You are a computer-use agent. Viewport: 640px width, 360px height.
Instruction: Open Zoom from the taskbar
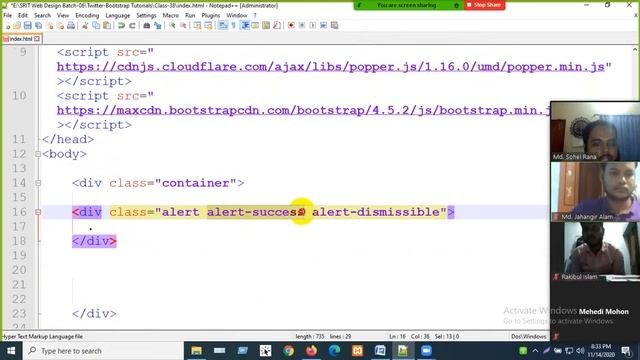point(426,351)
